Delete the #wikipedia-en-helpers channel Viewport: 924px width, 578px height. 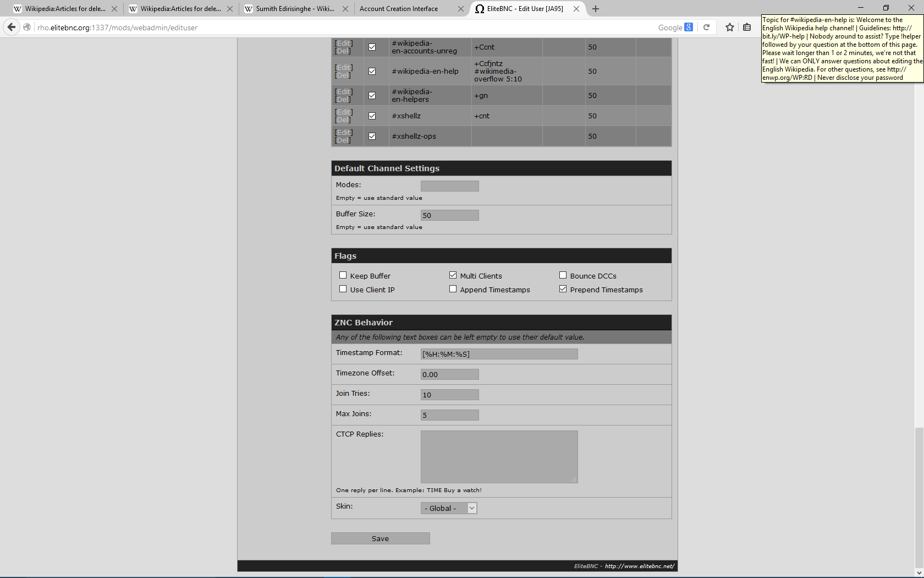point(343,100)
